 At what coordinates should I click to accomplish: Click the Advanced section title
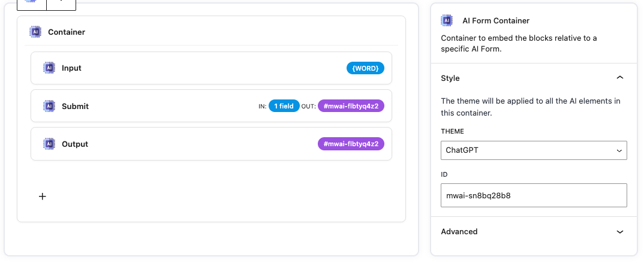tap(459, 232)
